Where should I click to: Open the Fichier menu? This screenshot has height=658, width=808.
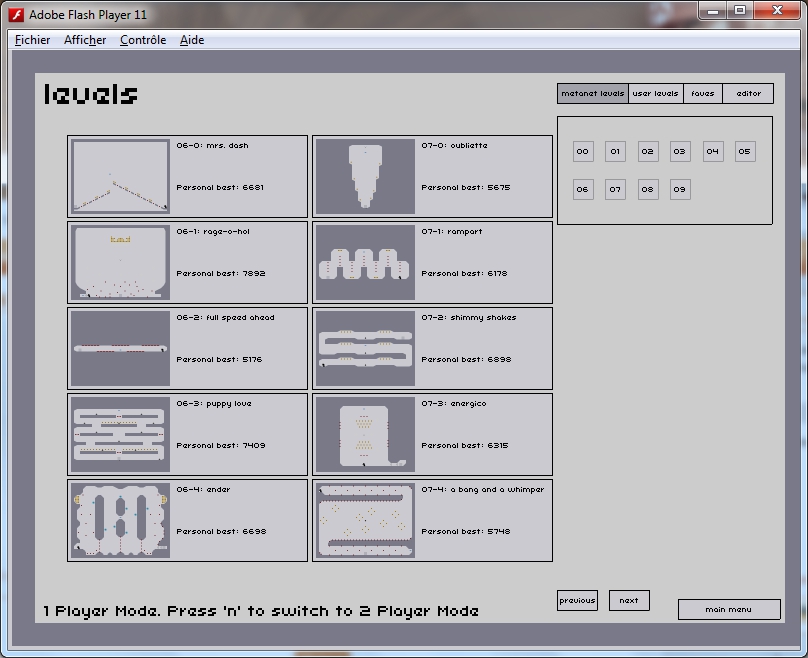[x=33, y=40]
